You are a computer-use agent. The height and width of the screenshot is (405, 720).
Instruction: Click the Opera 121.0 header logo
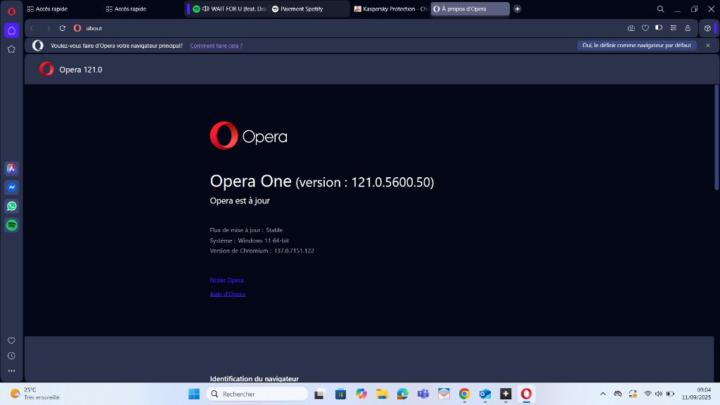(46, 69)
